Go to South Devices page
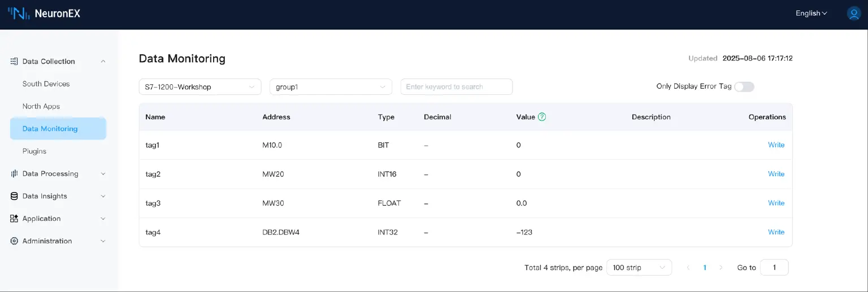The image size is (868, 292). point(46,84)
